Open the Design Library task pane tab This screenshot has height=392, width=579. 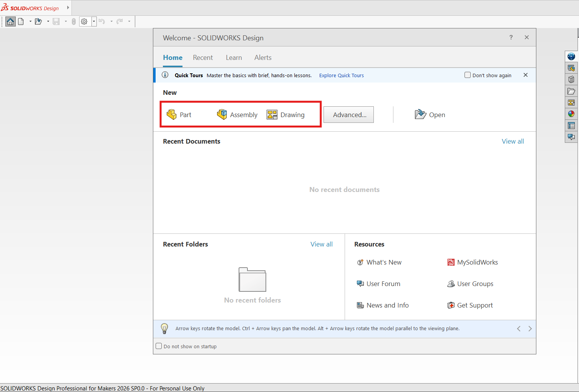point(571,79)
